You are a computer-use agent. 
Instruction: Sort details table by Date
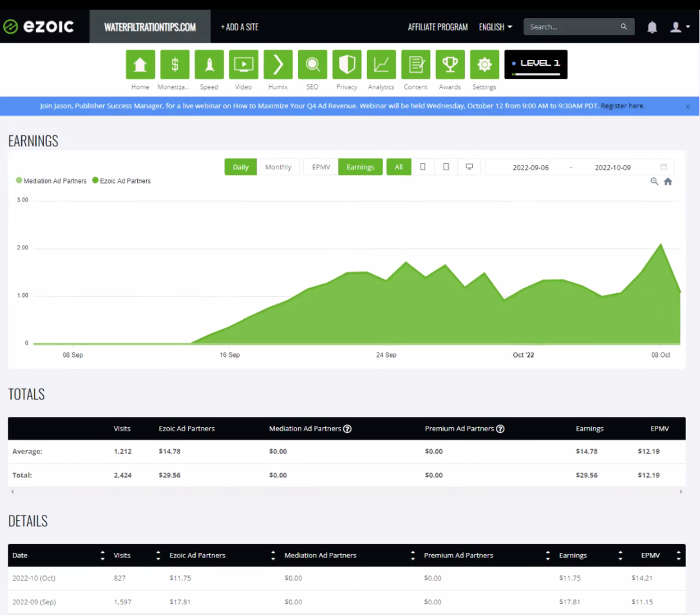point(102,555)
